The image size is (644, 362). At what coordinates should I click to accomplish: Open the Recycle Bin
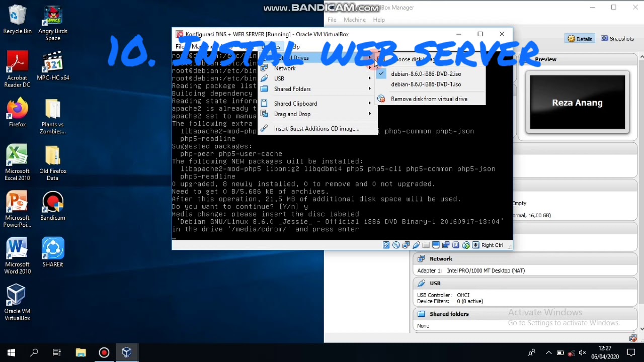[17, 20]
